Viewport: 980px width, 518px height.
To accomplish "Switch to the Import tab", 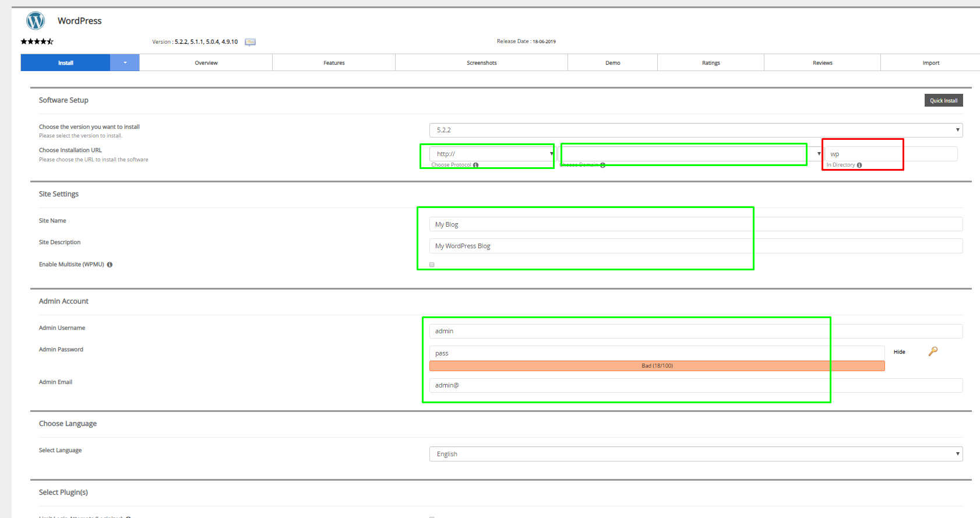I will [x=930, y=62].
